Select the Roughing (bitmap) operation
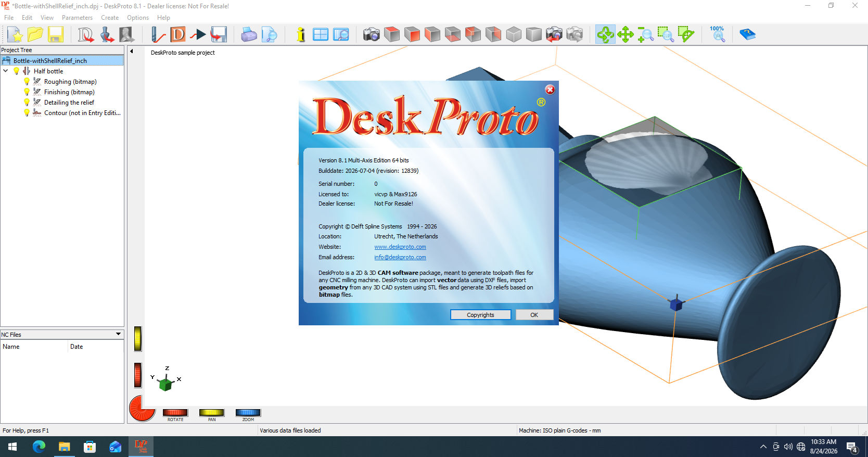868x457 pixels. 70,82
